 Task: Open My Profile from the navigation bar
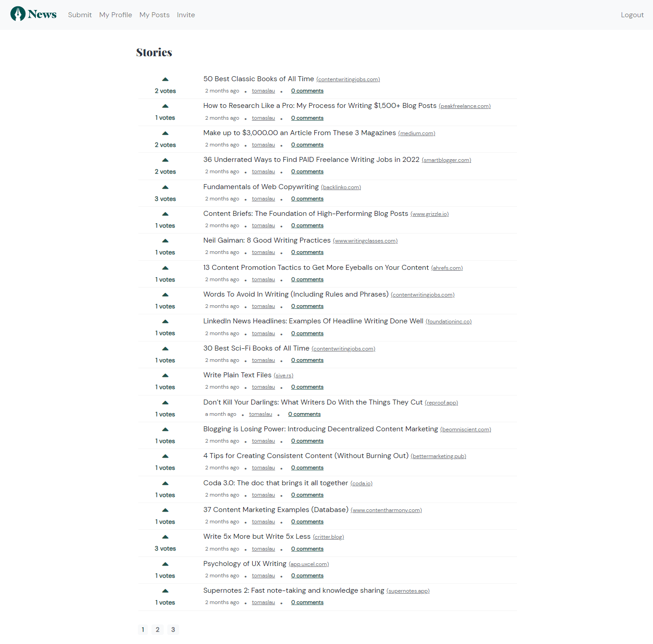115,15
